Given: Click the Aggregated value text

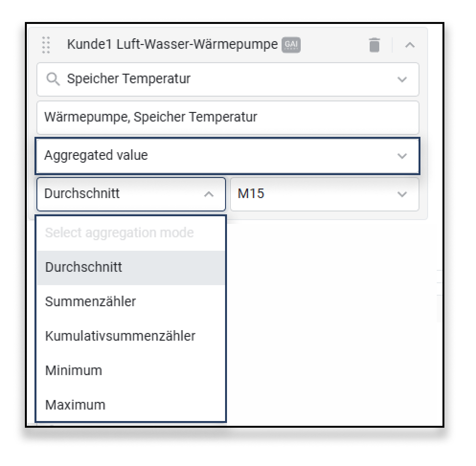Looking at the screenshot, I should pyautogui.click(x=96, y=155).
